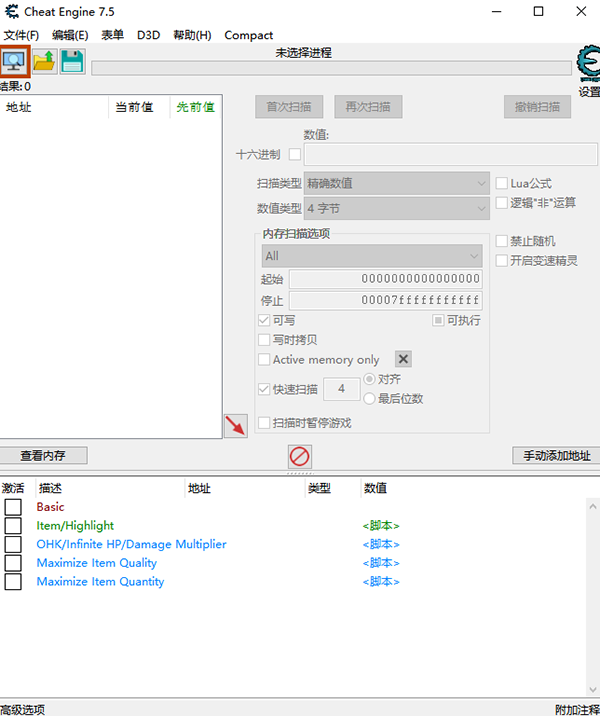Click the fast scan alignment value field
The width and height of the screenshot is (600, 716).
(342, 389)
